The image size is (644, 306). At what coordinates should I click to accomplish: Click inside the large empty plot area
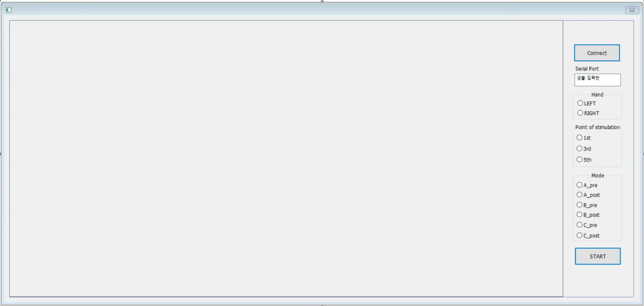286,158
